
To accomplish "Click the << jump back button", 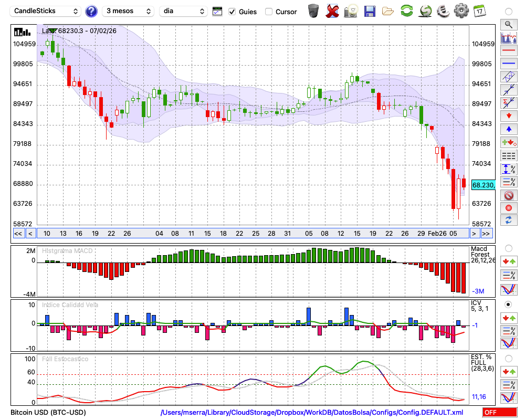I will click(x=18, y=234).
